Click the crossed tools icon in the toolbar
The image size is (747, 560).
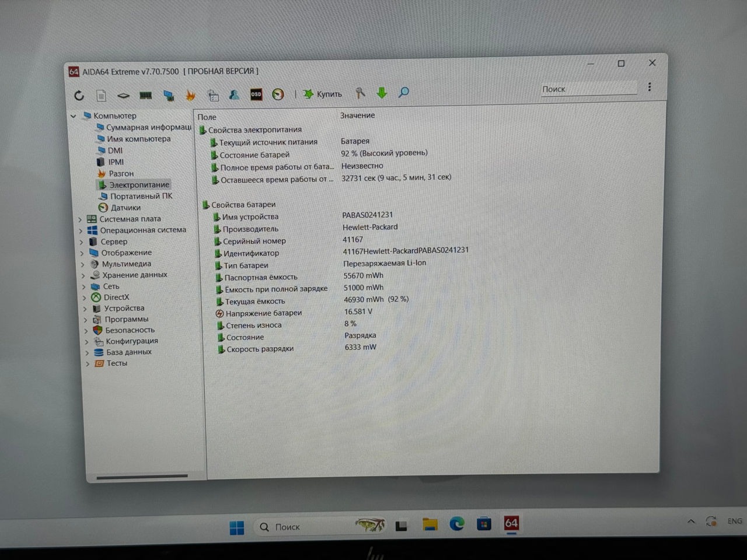[x=360, y=93]
